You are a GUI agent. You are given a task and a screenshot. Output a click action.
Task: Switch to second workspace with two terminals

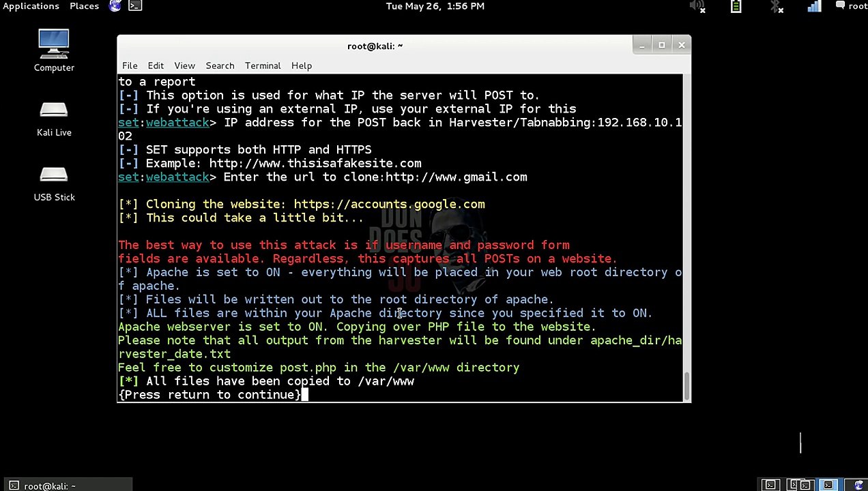(799, 485)
